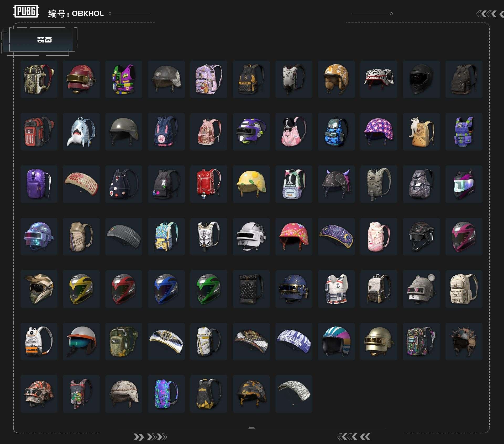
Task: Select the red and white parachute
Action: pyautogui.click(x=81, y=184)
